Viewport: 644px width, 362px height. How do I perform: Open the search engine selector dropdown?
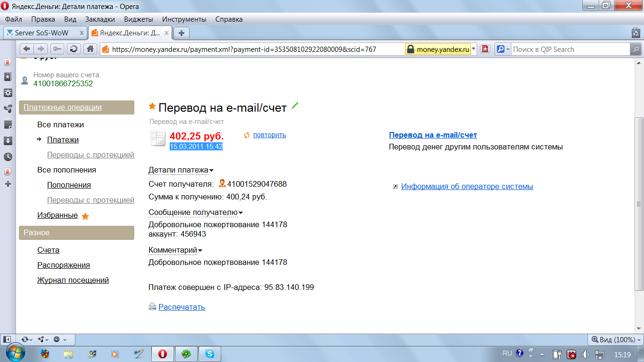(x=503, y=49)
